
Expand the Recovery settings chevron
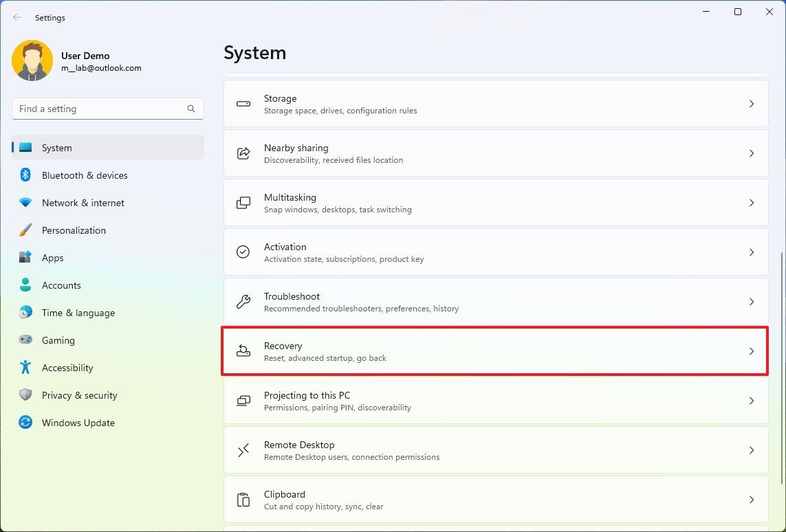751,351
